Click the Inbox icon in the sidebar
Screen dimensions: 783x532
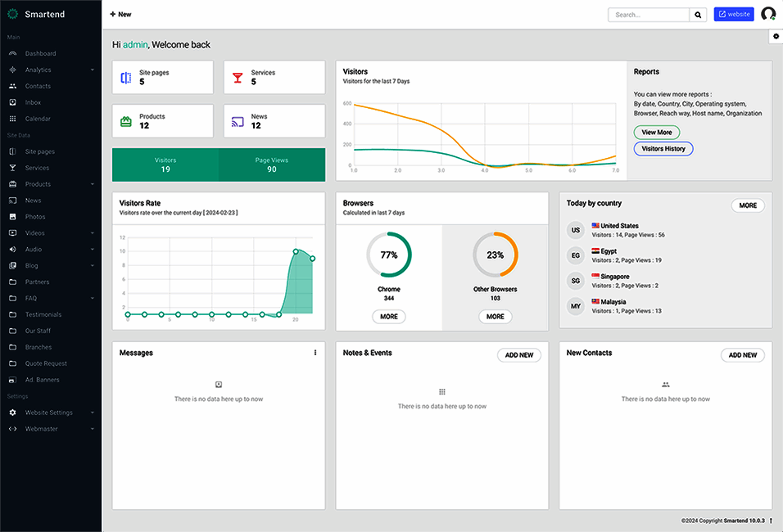pos(11,102)
